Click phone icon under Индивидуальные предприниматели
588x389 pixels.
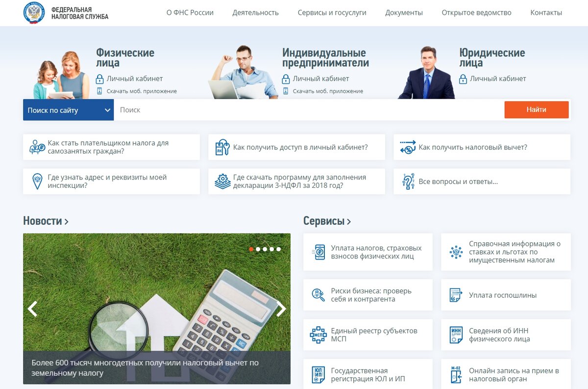coord(286,91)
